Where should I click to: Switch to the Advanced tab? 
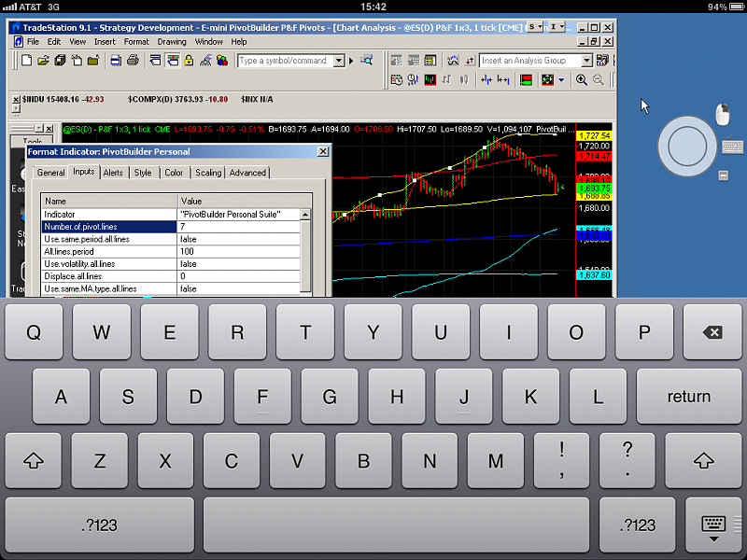[247, 173]
